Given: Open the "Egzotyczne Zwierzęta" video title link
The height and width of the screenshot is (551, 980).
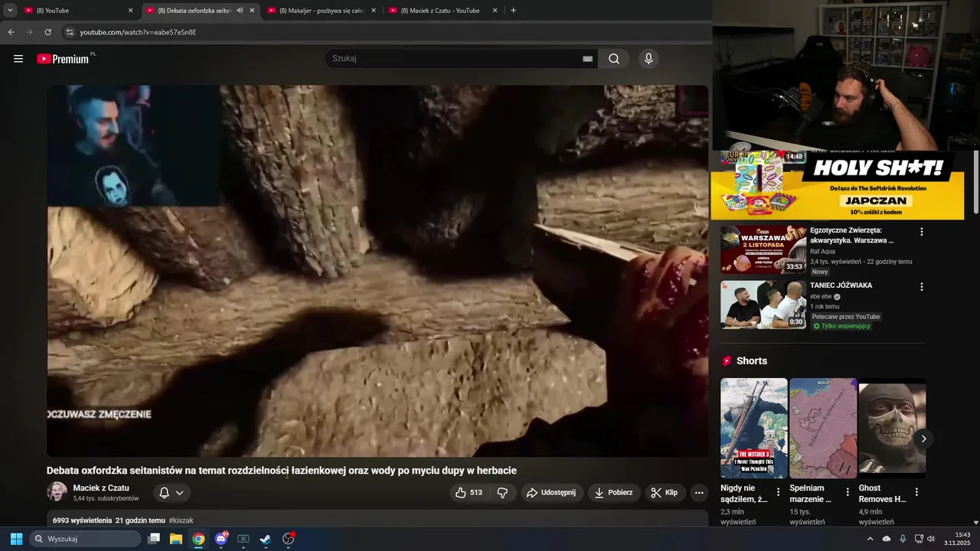Looking at the screenshot, I should click(851, 235).
